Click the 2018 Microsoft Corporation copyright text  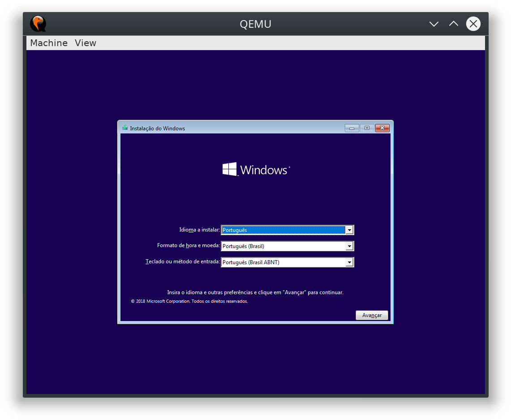tap(189, 301)
